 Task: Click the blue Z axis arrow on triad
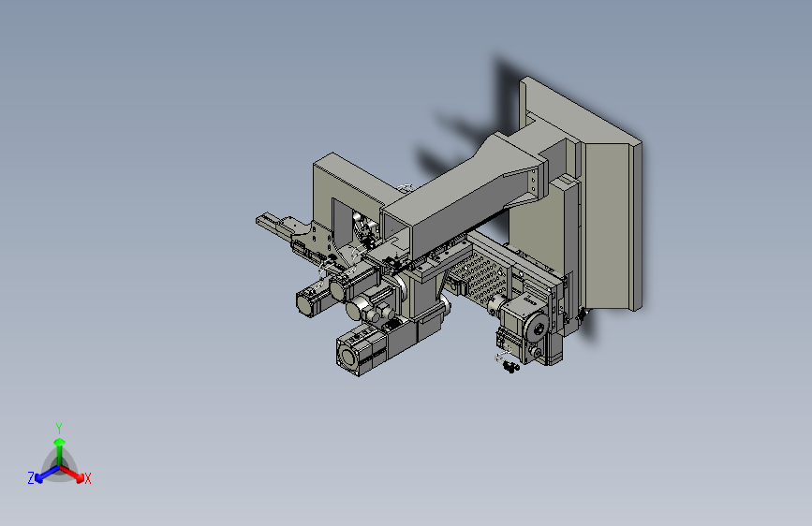[46, 475]
